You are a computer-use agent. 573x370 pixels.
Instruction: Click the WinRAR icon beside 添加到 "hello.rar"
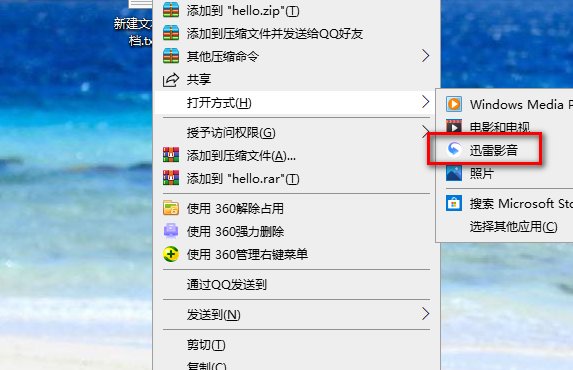coord(171,178)
